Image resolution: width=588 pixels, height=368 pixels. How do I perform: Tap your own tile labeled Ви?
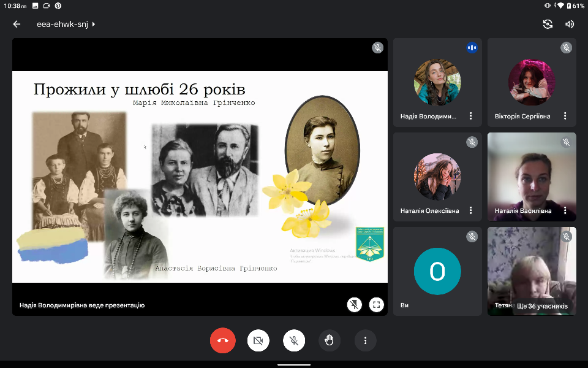click(437, 271)
